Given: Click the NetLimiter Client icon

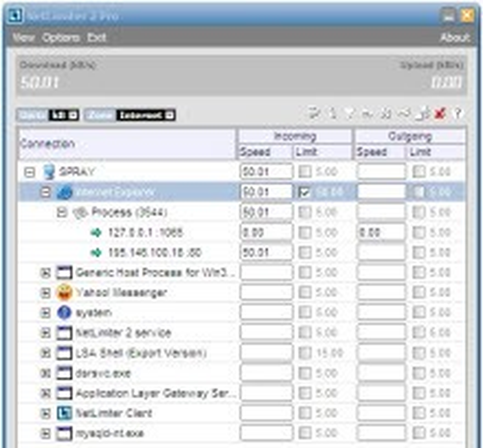Looking at the screenshot, I should click(x=64, y=413).
